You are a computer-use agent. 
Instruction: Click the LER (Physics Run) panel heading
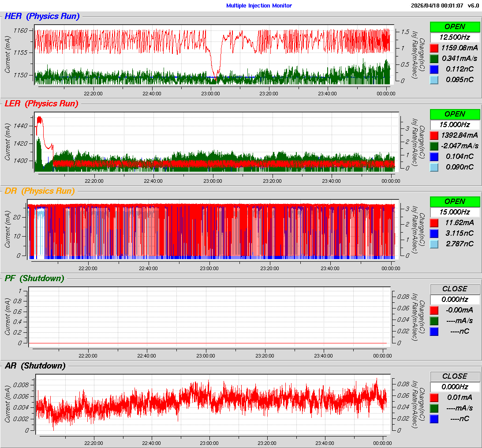41,104
